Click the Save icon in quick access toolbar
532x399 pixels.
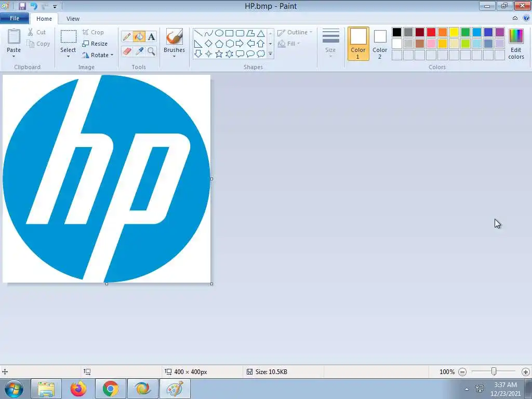tap(22, 6)
